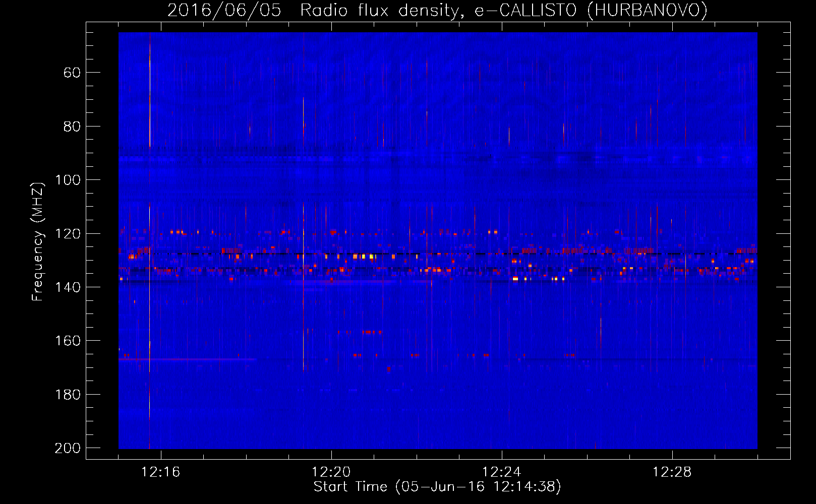Click the plot title "Radio flux density, e-CALLISTO (HURBANOVO)"

click(504, 11)
